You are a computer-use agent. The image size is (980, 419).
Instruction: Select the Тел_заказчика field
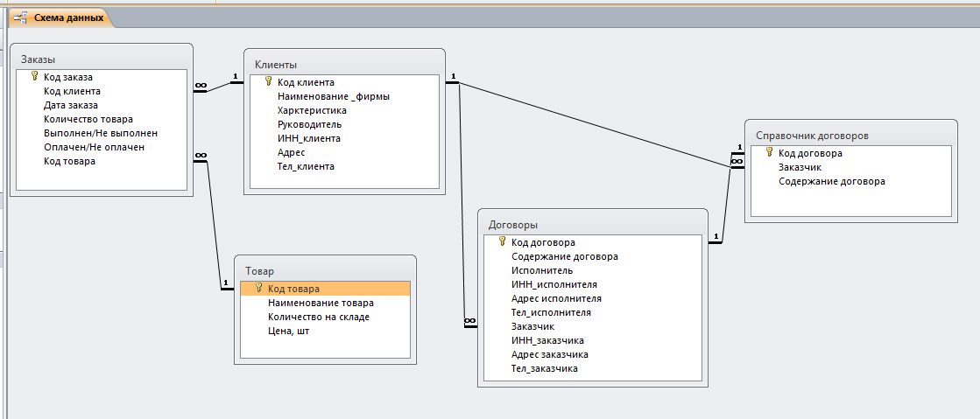point(545,368)
